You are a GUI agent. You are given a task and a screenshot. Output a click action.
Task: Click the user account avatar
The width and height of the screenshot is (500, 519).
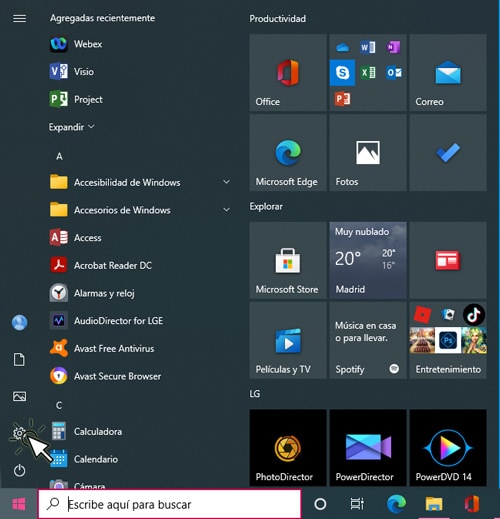coord(19,322)
